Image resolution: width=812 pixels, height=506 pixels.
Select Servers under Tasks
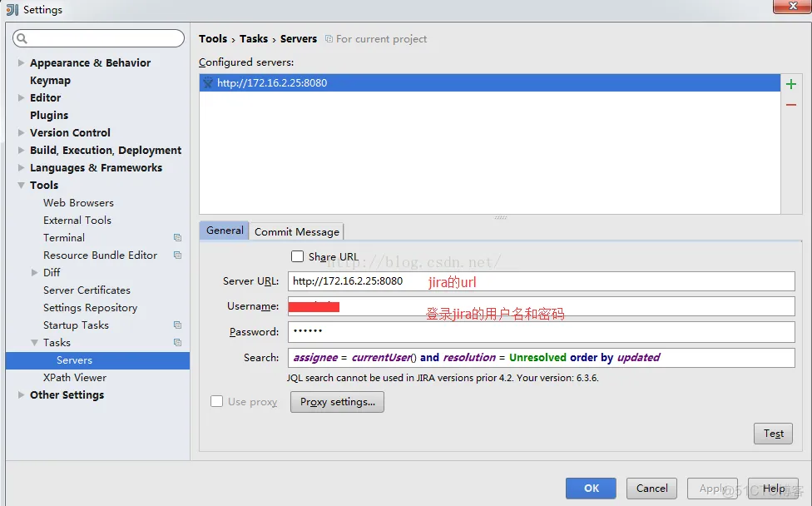(97, 360)
